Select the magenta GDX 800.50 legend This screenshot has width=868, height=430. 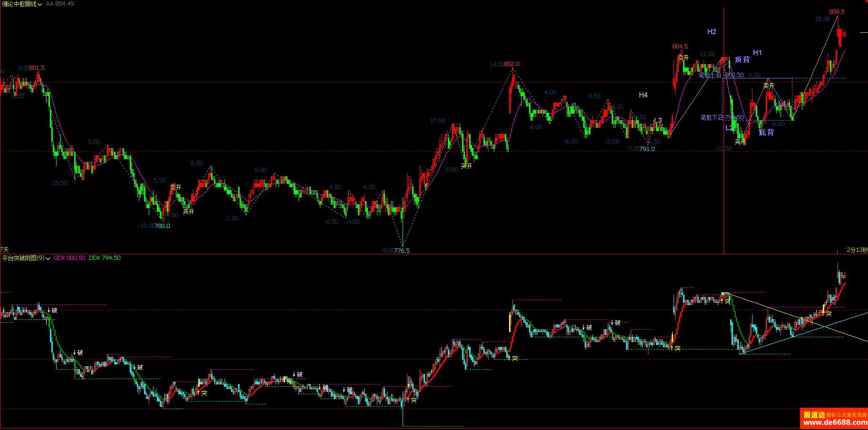click(x=69, y=258)
